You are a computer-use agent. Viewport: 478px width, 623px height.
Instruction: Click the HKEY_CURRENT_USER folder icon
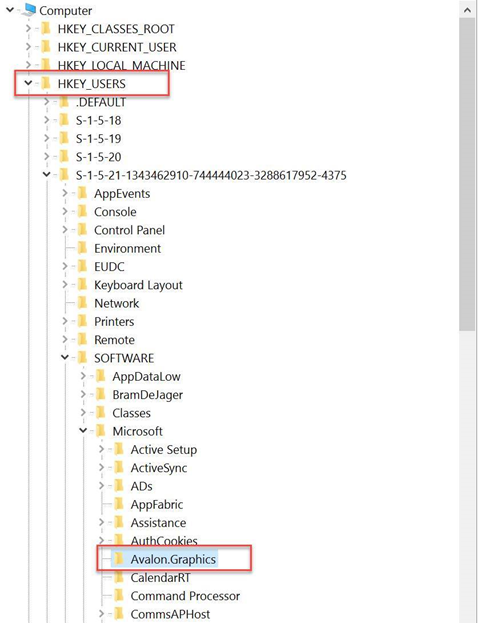[46, 47]
